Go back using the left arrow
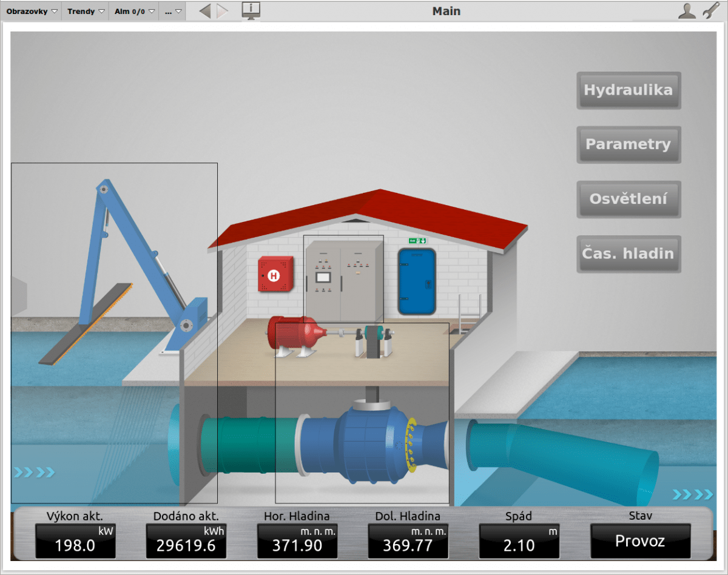Screen dimensions: 728x575 point(205,11)
